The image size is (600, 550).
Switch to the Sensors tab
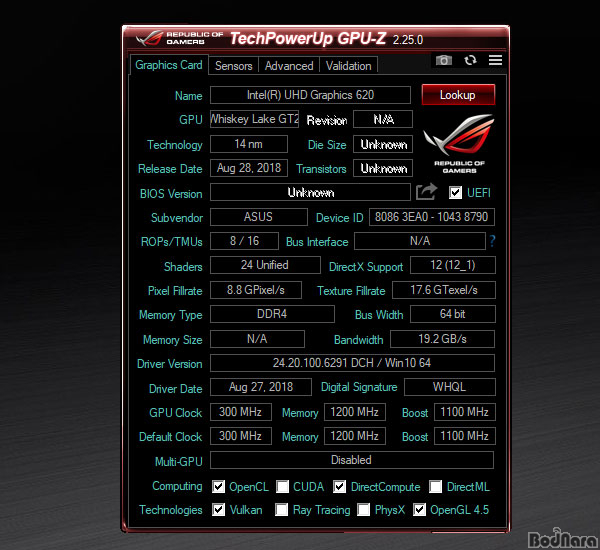(x=233, y=66)
